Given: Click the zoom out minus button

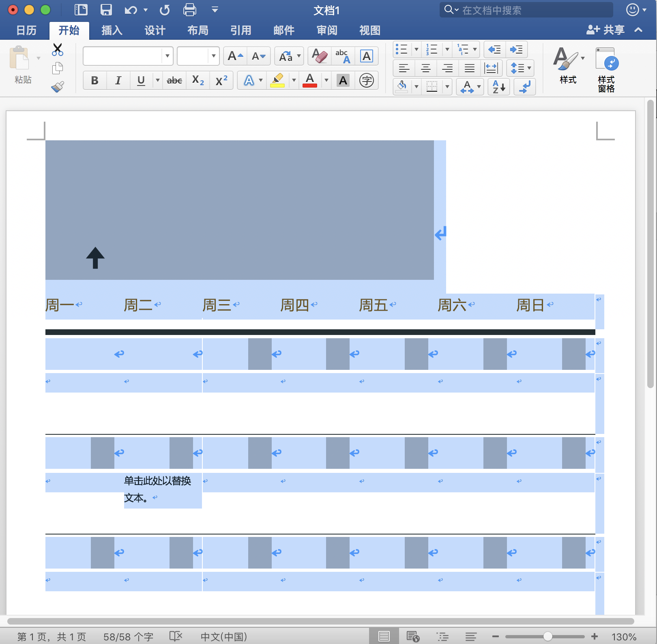Looking at the screenshot, I should coord(496,636).
